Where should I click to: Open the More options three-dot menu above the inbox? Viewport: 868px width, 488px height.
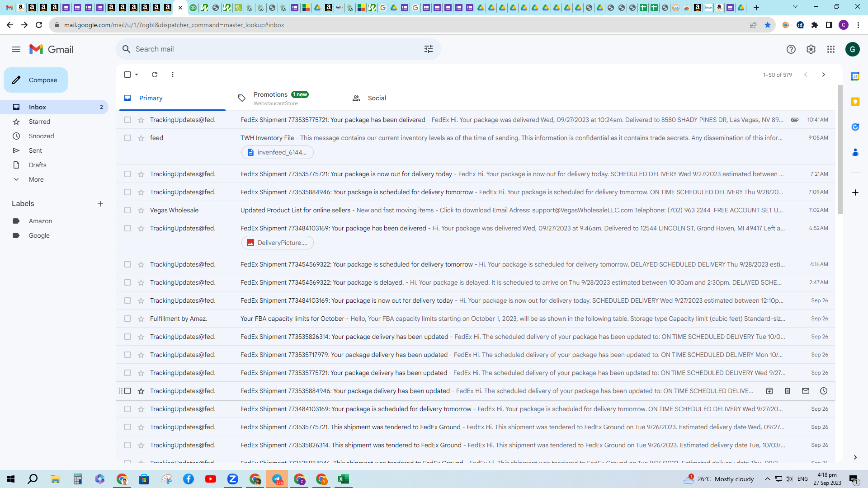coord(173,75)
